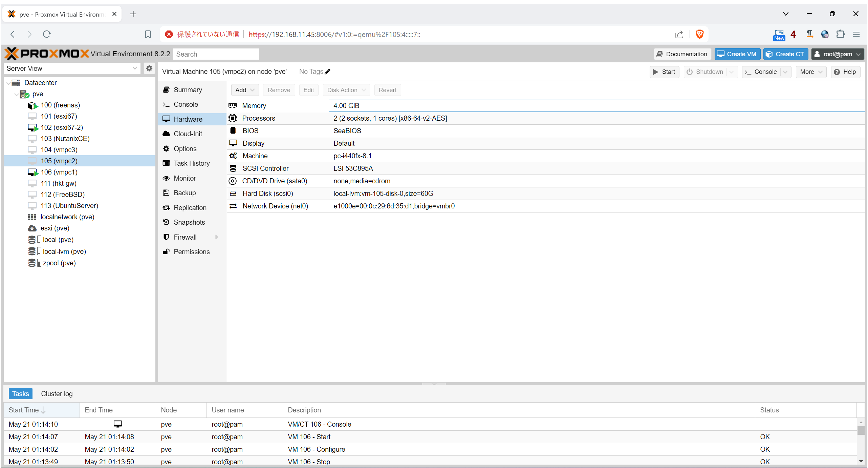
Task: Open localnetwork (pve) SDN zone
Action: pos(67,217)
